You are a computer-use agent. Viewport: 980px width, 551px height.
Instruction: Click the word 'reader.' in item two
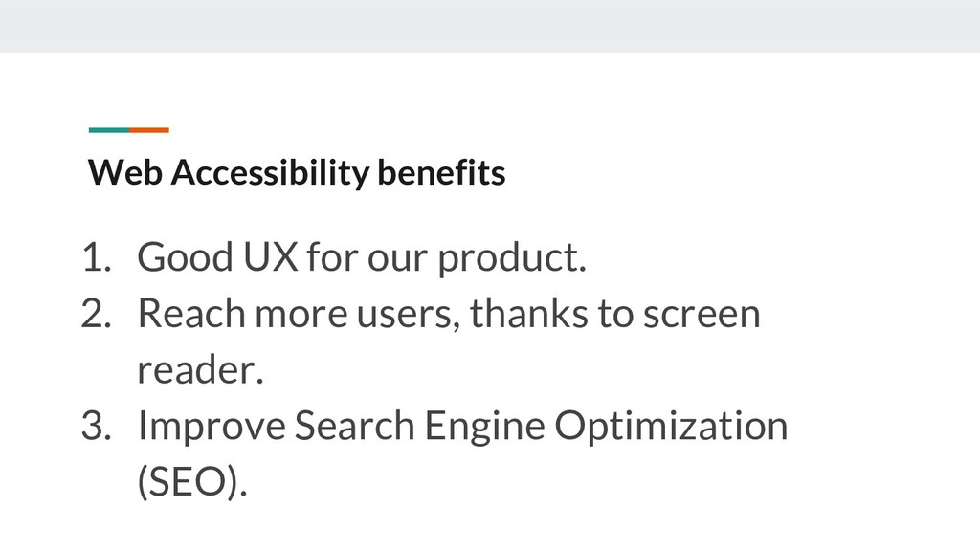[199, 370]
